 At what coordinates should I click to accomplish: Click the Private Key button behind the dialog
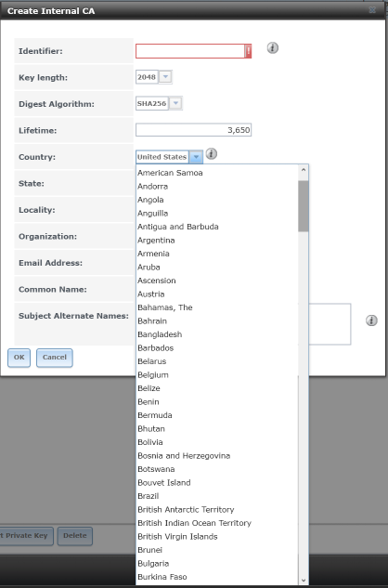[x=25, y=536]
